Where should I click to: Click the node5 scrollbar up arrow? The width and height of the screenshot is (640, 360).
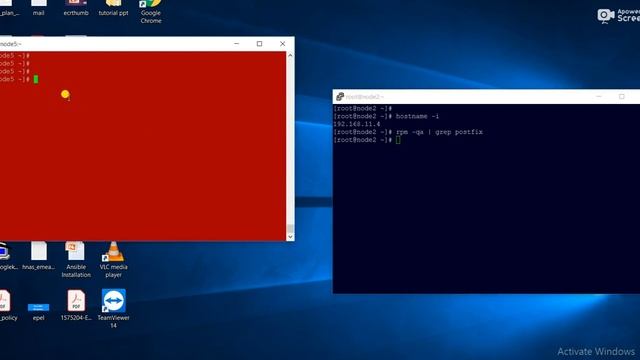coord(290,56)
